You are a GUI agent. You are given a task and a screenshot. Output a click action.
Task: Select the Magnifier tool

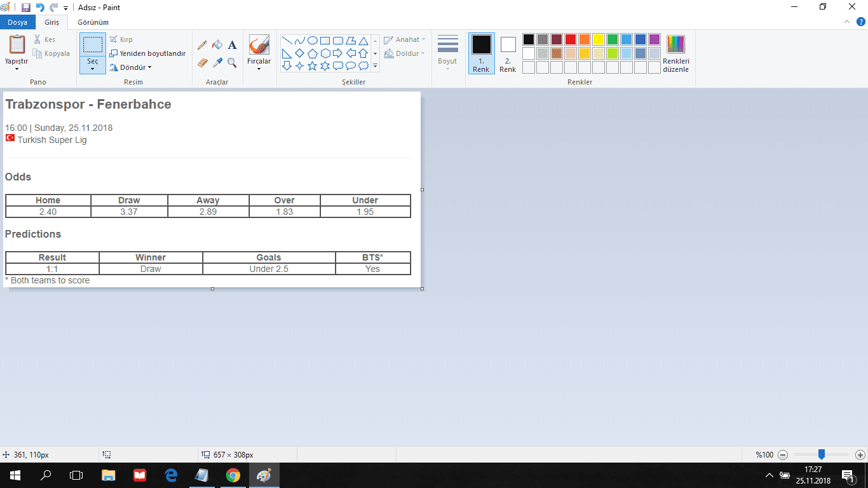pyautogui.click(x=233, y=62)
